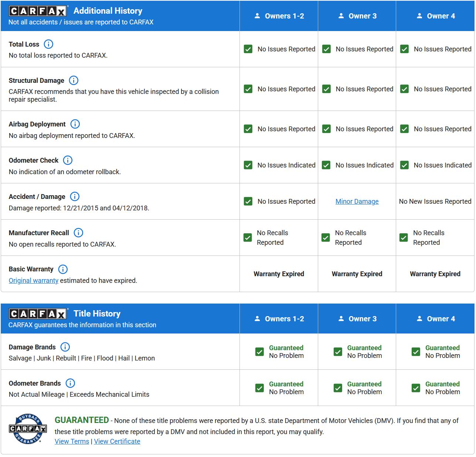Click the green check for Odometer Brands, Owner 3

[x=338, y=388]
